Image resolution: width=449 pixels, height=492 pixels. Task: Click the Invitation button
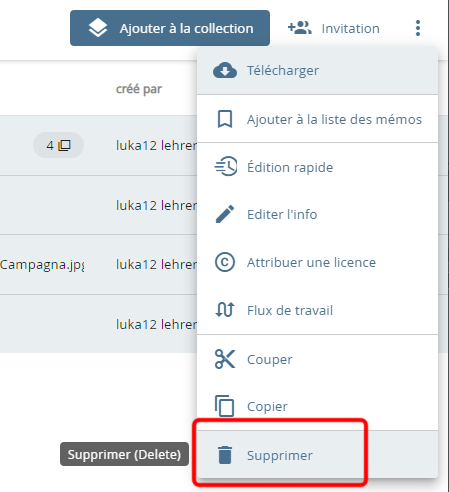click(334, 28)
